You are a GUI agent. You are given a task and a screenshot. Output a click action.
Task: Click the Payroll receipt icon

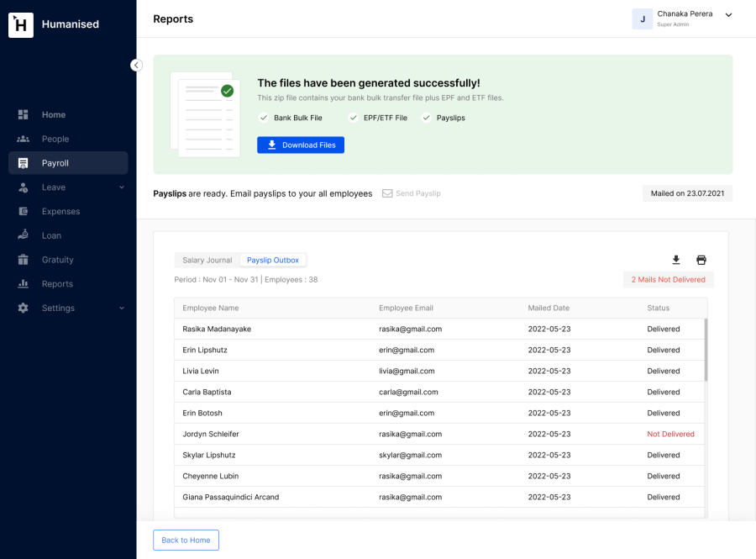[x=24, y=163]
